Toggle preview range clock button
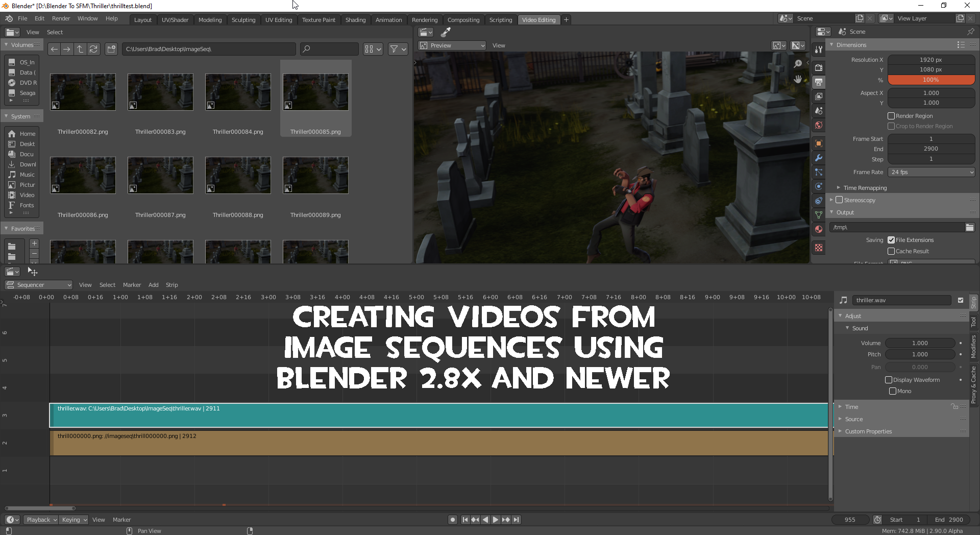 [x=877, y=520]
